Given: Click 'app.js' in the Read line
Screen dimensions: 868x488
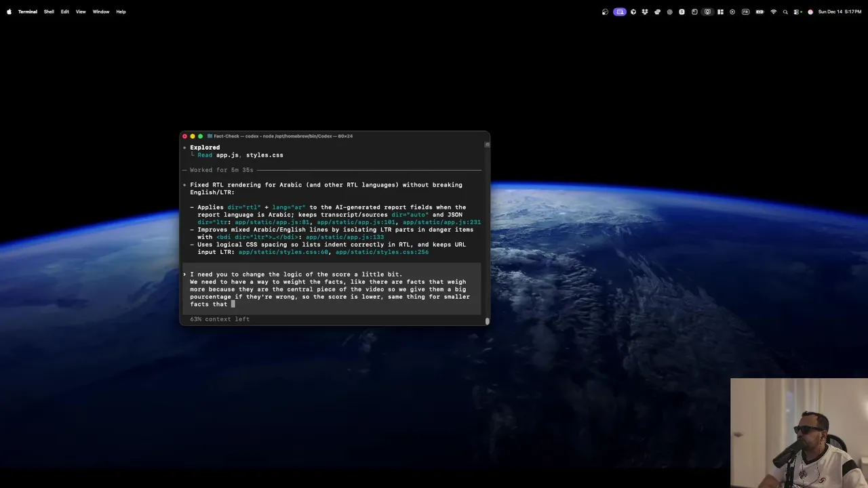Looking at the screenshot, I should click(x=227, y=155).
